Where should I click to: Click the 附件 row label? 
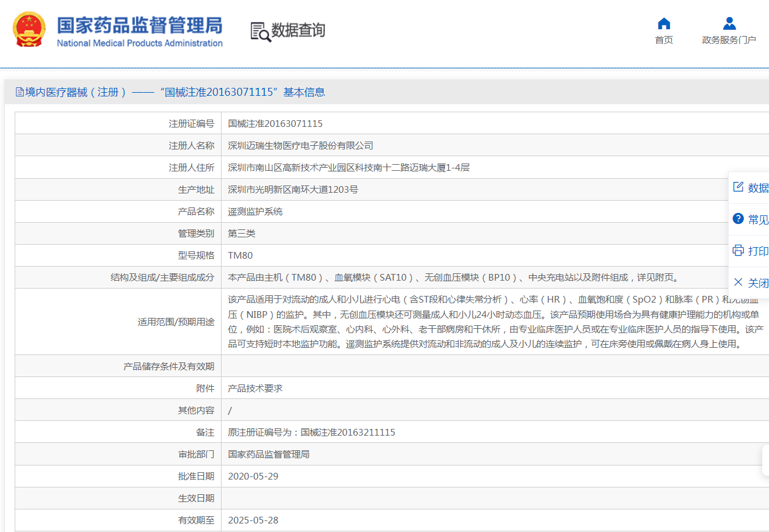(205, 388)
